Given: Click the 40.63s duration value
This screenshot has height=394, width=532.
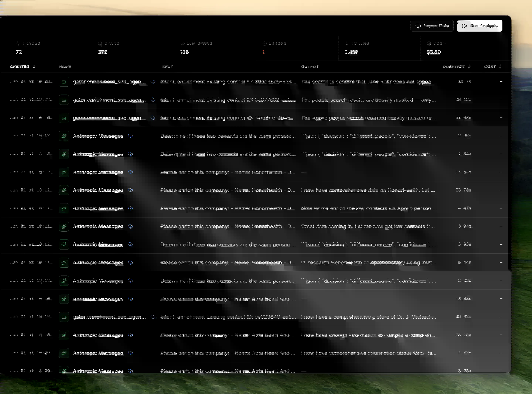Looking at the screenshot, I should point(463,317).
